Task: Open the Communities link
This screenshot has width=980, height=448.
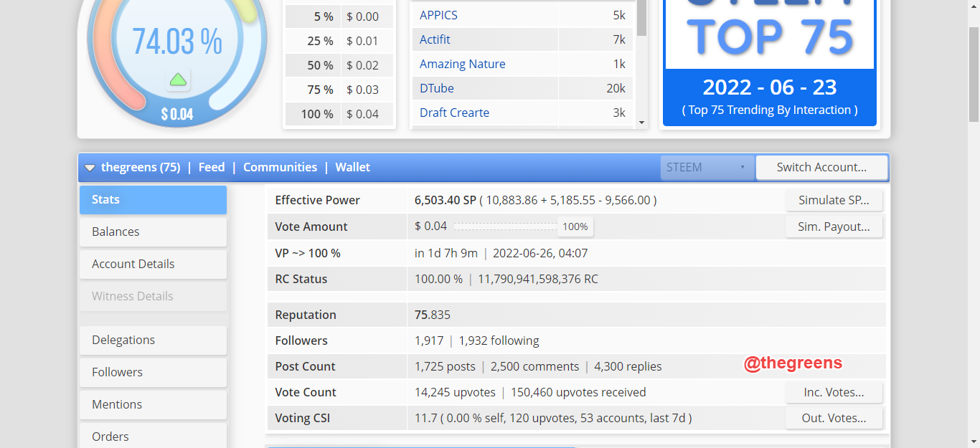Action: point(280,168)
